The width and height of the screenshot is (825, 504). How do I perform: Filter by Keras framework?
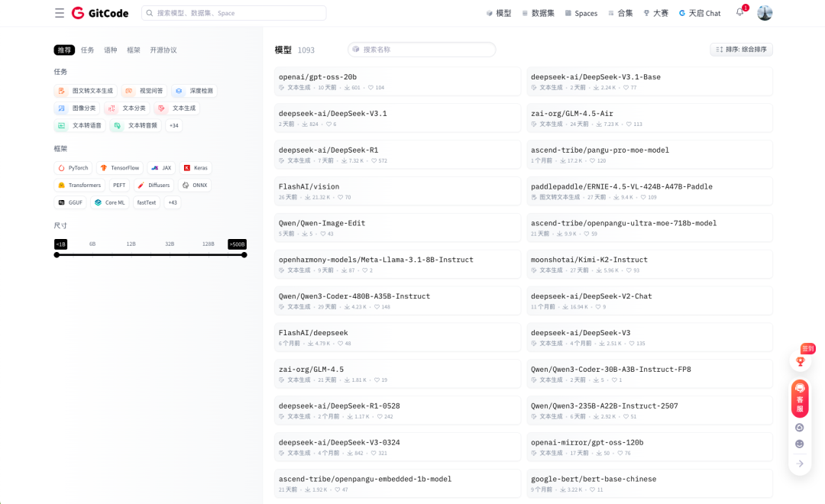[196, 168]
